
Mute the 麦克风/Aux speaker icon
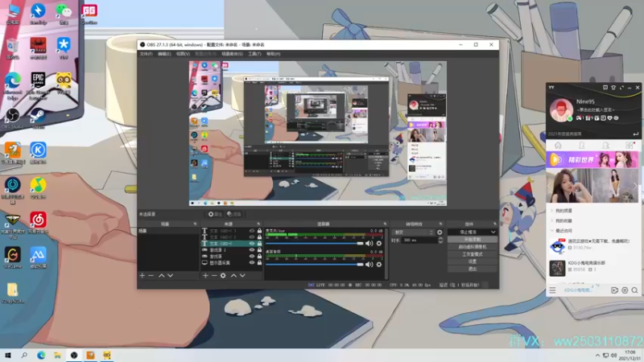[x=369, y=244]
